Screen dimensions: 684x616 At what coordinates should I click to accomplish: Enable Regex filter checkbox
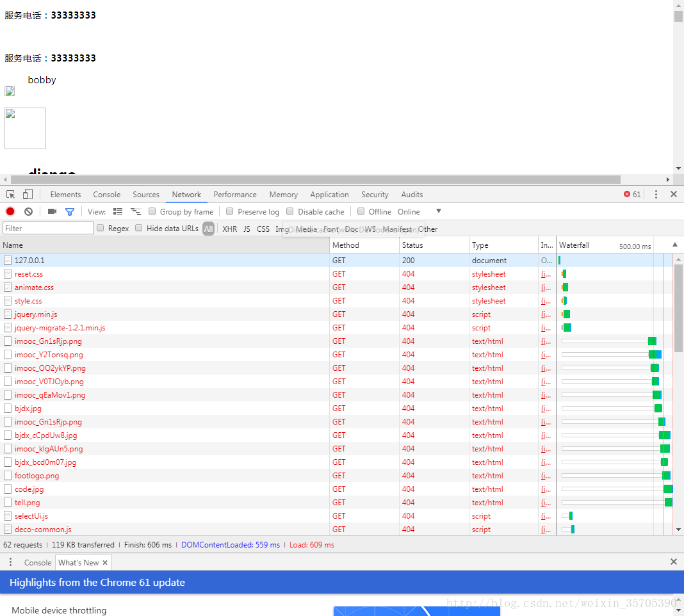[x=101, y=228]
